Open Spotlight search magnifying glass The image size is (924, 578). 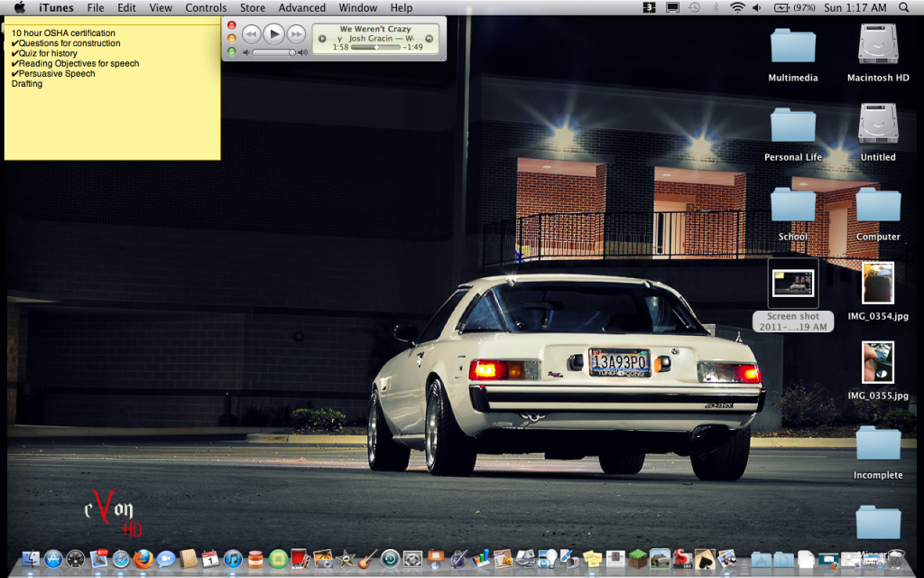pyautogui.click(x=905, y=8)
